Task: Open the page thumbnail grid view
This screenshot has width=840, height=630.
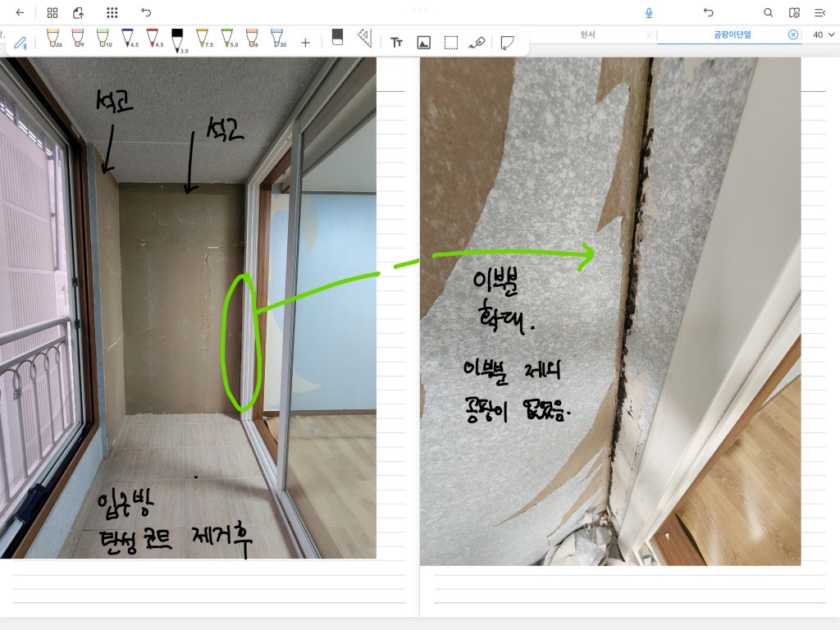Action: pos(52,12)
